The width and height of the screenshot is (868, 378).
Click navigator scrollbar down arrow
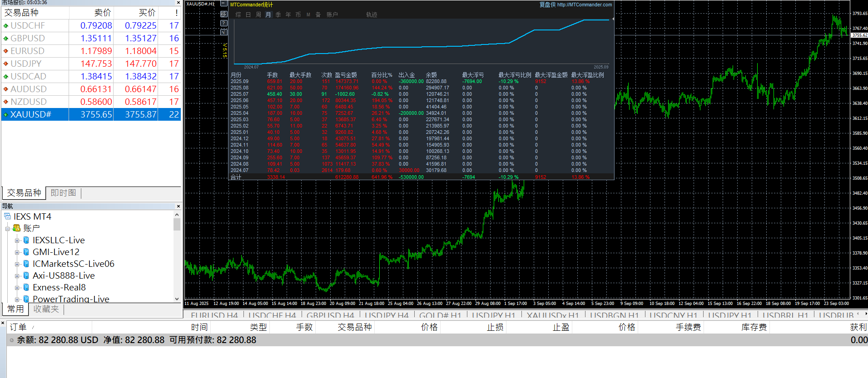(x=177, y=299)
